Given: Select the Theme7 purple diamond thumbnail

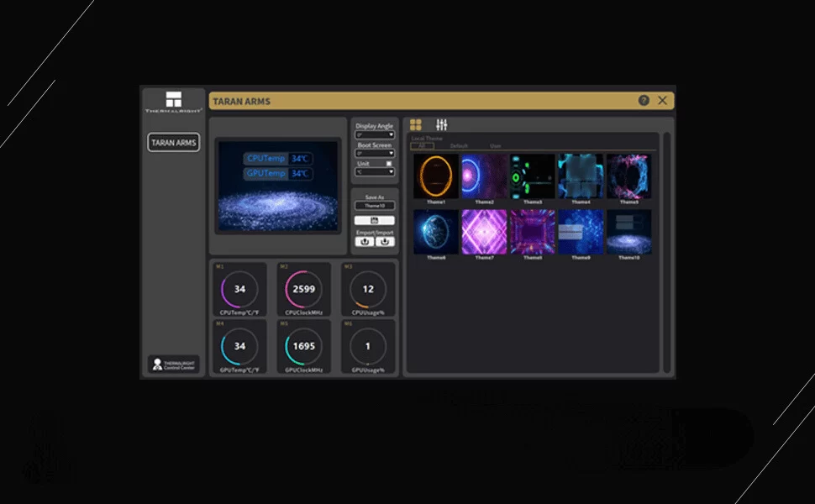Looking at the screenshot, I should click(485, 232).
